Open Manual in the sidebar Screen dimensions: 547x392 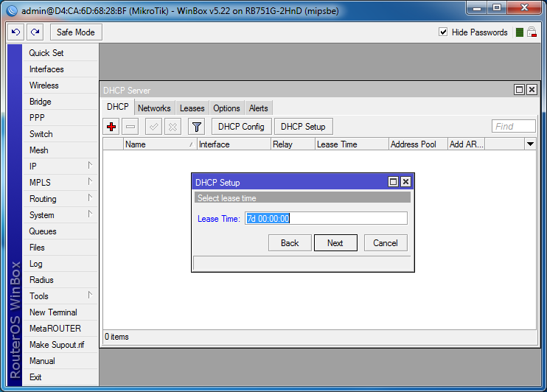(x=60, y=361)
